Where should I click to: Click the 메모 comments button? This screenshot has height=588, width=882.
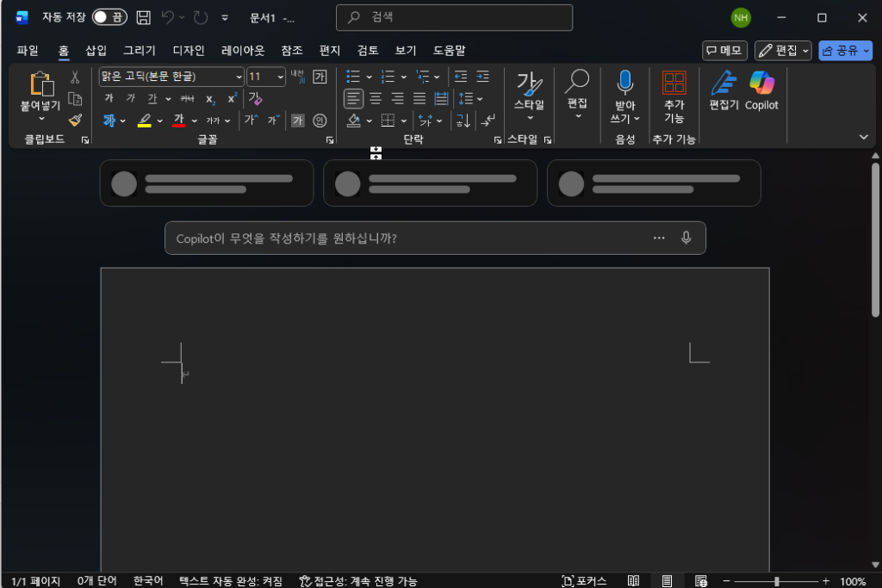[724, 51]
